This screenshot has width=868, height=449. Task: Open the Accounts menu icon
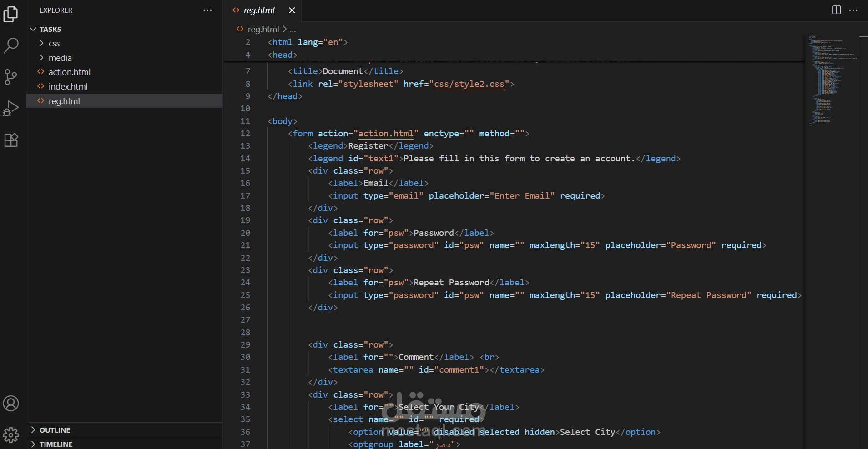(x=11, y=403)
